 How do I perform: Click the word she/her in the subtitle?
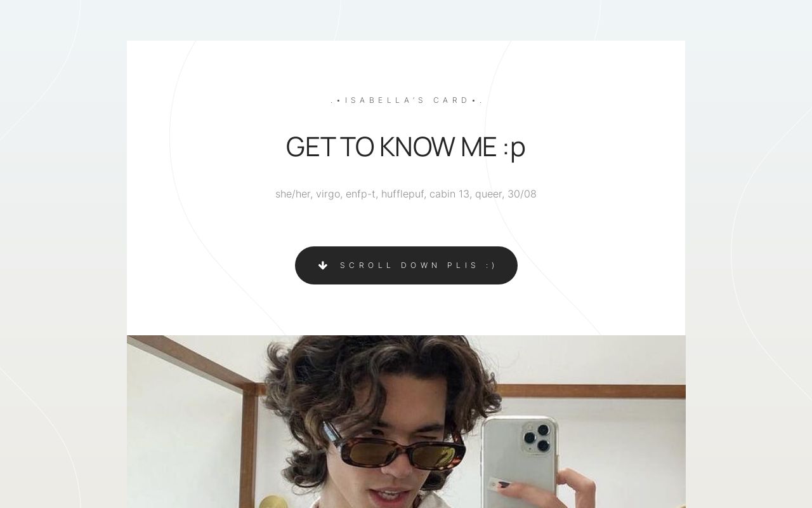(x=293, y=194)
